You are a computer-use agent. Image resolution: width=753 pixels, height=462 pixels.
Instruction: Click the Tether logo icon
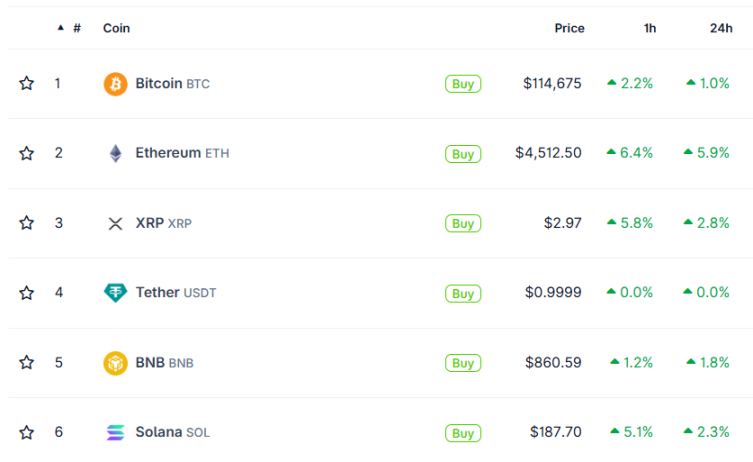[115, 292]
